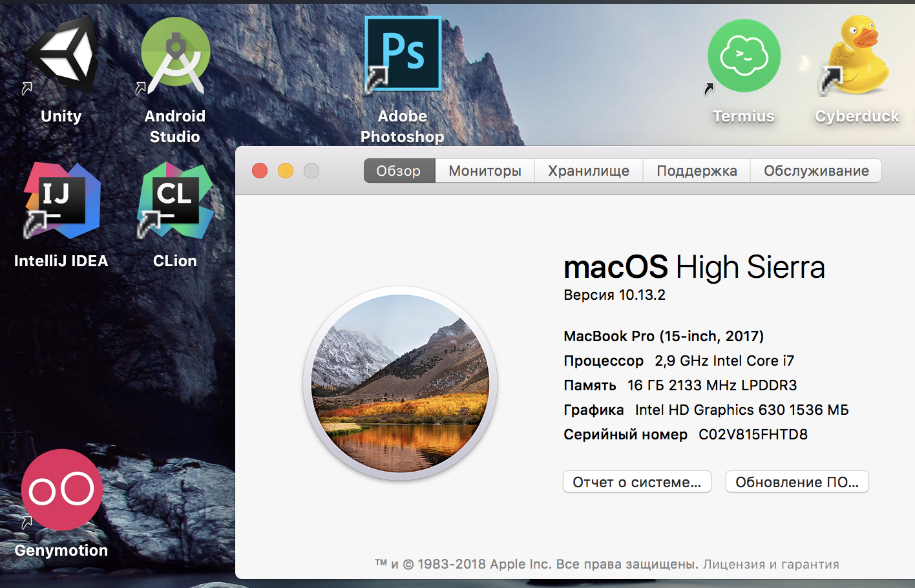
Task: Click the Unity icon label
Action: point(61,116)
